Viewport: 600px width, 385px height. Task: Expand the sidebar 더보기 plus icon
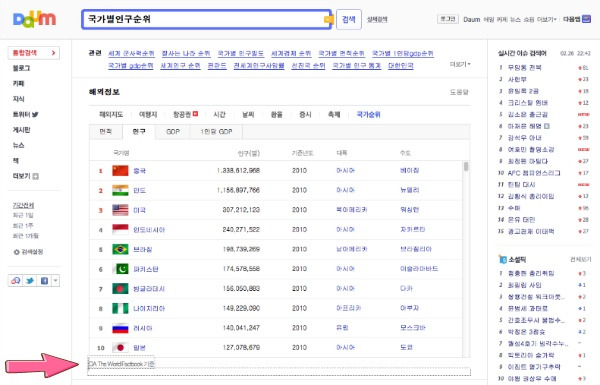coord(36,176)
